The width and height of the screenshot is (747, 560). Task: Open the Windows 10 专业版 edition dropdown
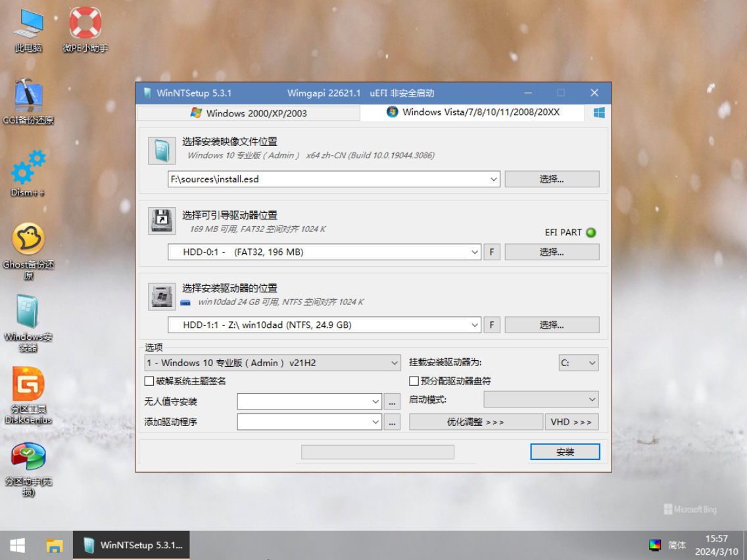tap(272, 363)
